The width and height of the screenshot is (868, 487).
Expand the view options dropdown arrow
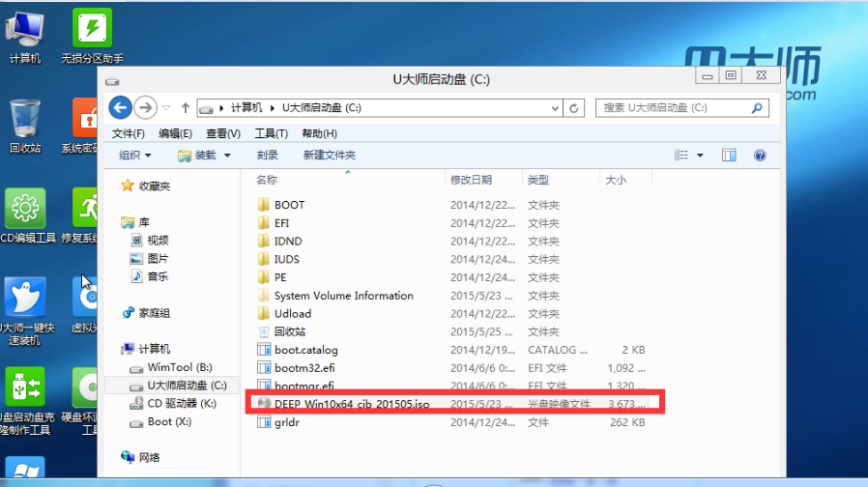click(x=701, y=156)
